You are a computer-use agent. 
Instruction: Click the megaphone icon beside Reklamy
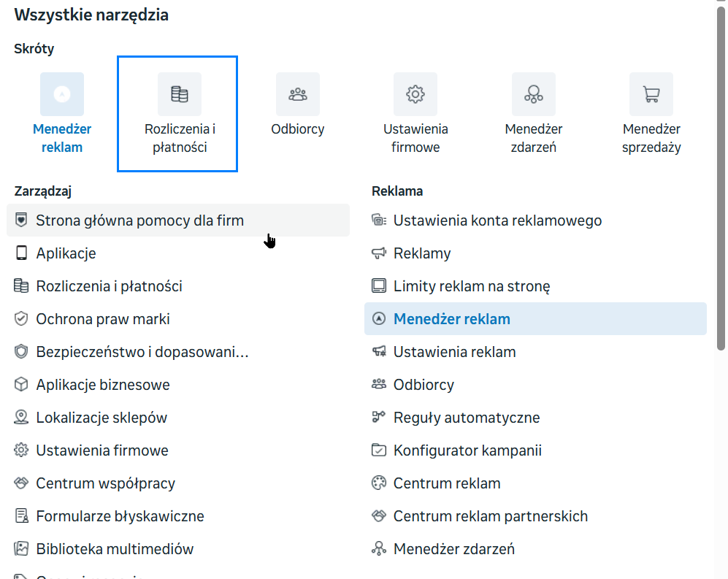[378, 253]
